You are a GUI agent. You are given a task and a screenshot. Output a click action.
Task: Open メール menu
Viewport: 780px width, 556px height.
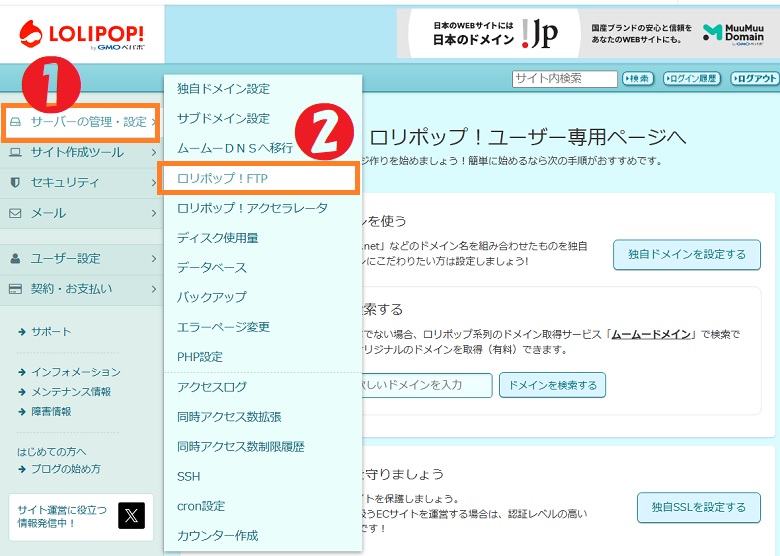point(82,213)
